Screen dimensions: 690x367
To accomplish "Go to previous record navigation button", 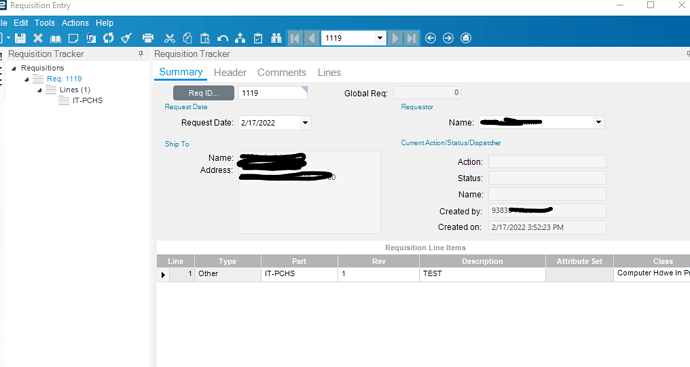I will point(312,38).
